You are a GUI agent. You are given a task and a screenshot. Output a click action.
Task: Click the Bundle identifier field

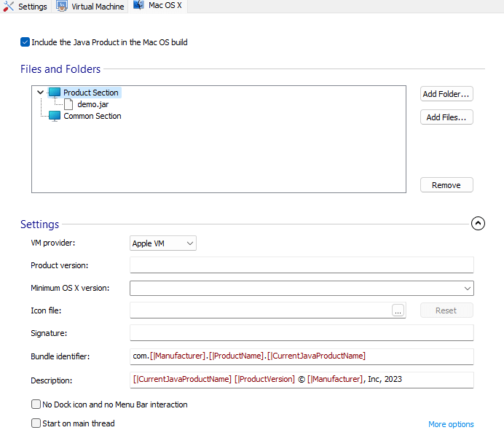[x=302, y=356]
